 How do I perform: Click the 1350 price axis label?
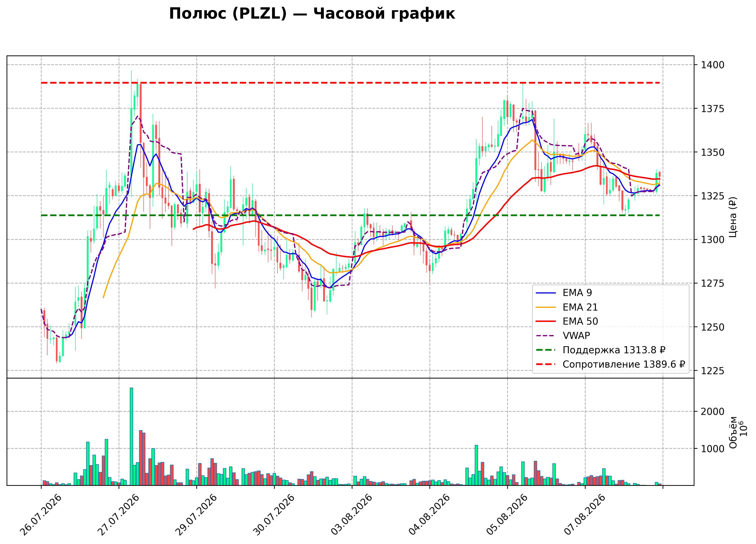(x=712, y=153)
